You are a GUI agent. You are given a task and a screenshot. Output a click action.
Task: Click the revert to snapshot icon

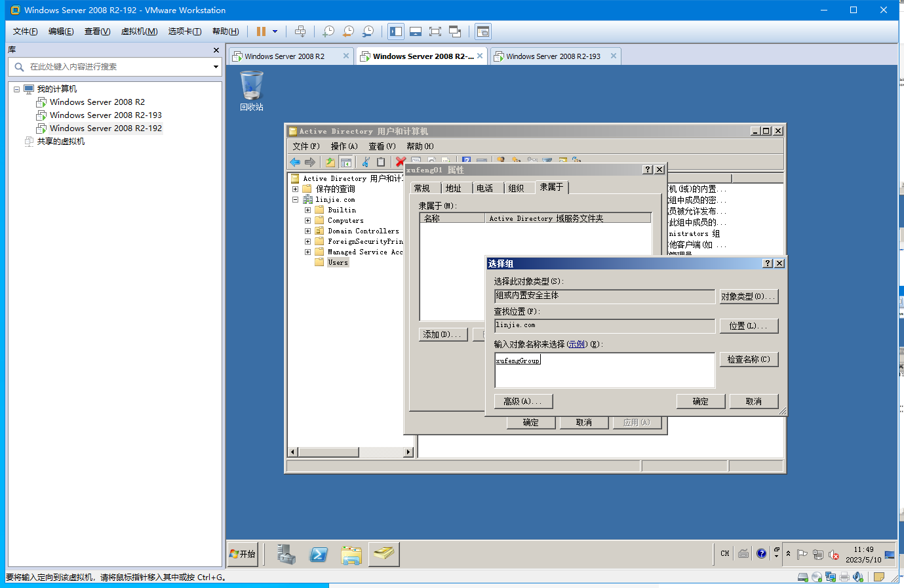pyautogui.click(x=349, y=31)
